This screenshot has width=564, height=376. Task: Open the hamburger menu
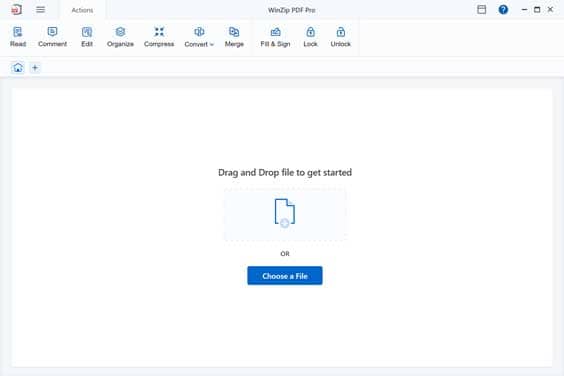[x=41, y=10]
